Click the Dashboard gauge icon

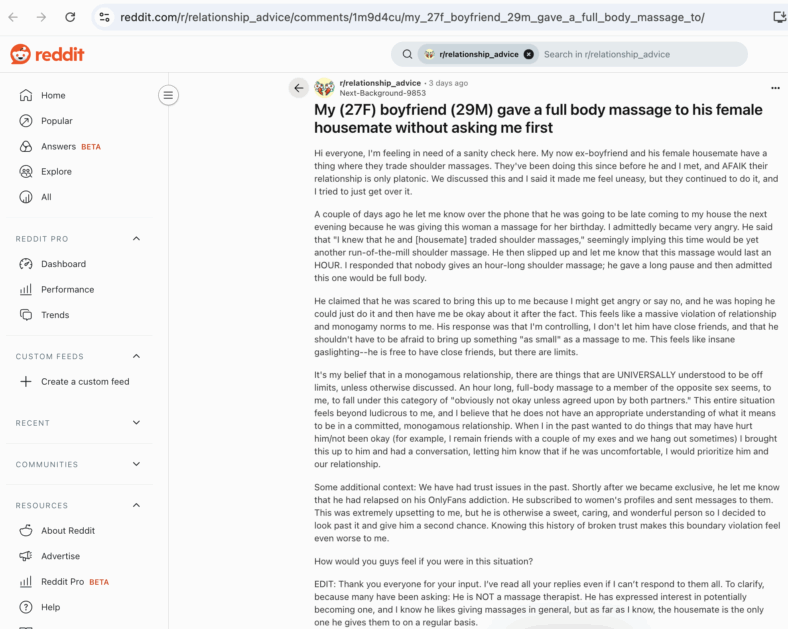pos(26,264)
